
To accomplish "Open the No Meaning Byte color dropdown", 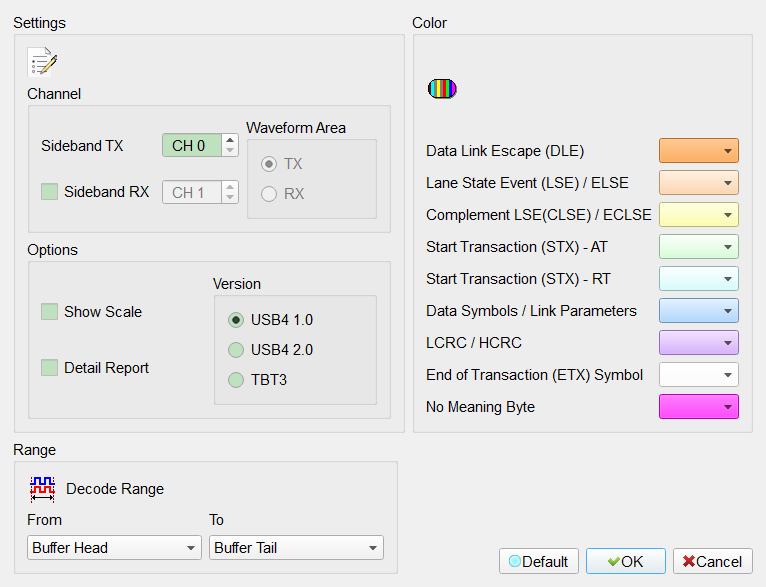I will pyautogui.click(x=699, y=407).
